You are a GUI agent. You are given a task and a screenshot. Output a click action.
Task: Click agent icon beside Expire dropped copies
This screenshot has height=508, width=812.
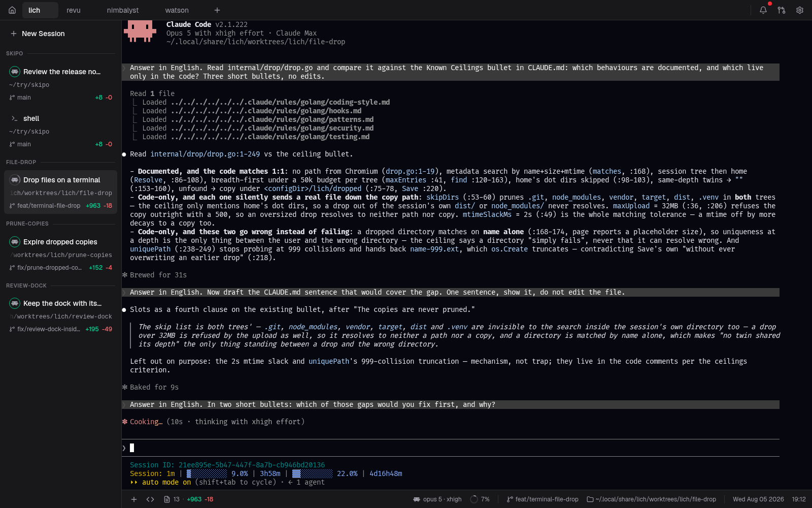click(15, 242)
